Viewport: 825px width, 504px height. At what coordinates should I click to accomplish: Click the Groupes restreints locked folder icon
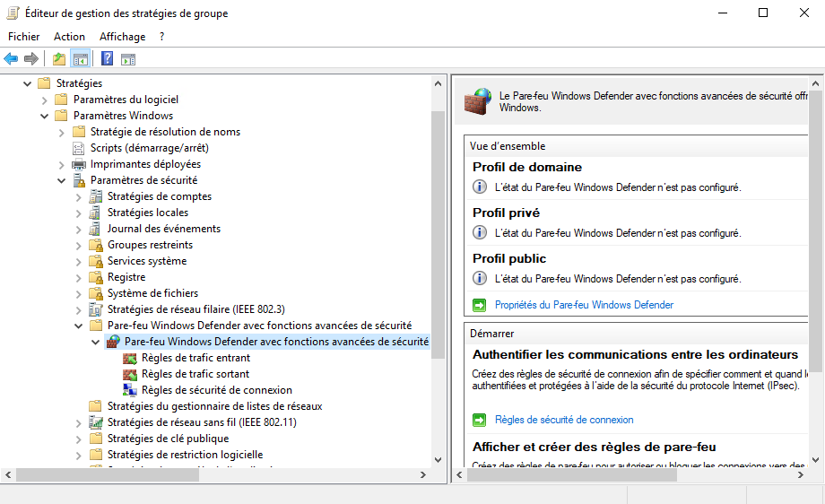coord(96,245)
